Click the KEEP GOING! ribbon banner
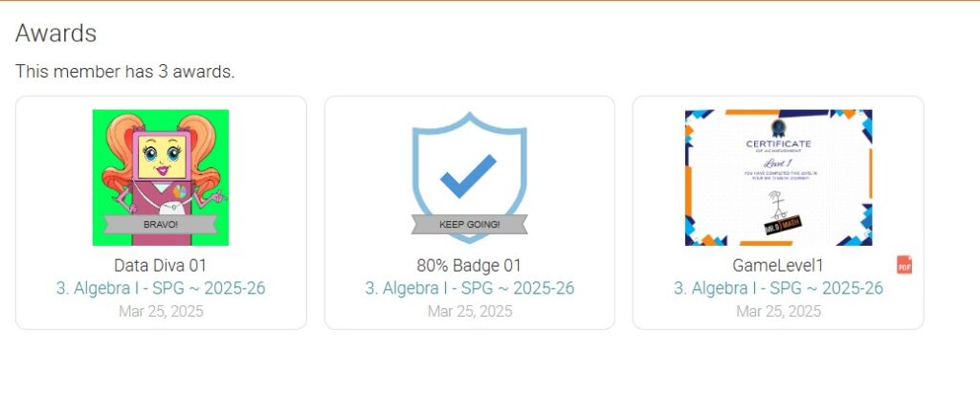 click(469, 225)
